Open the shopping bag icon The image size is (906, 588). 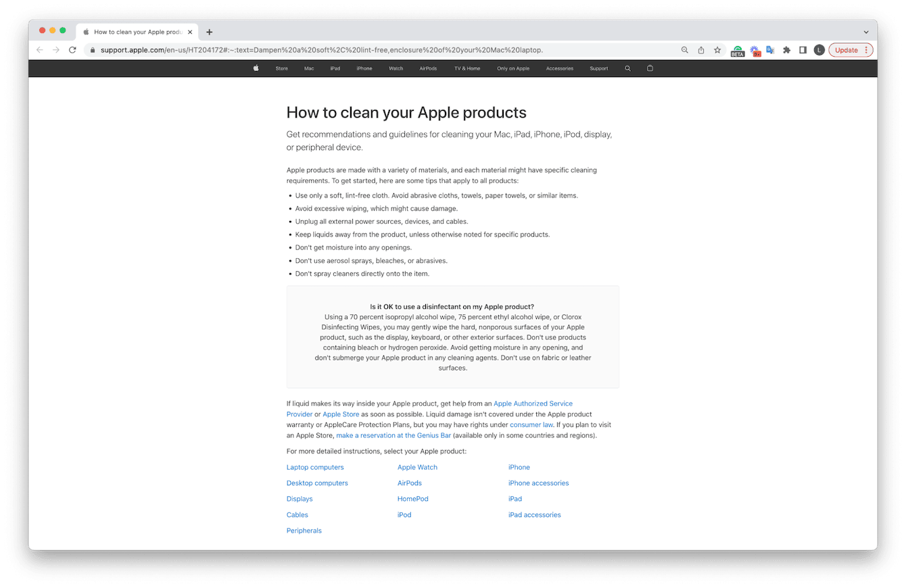tap(649, 68)
